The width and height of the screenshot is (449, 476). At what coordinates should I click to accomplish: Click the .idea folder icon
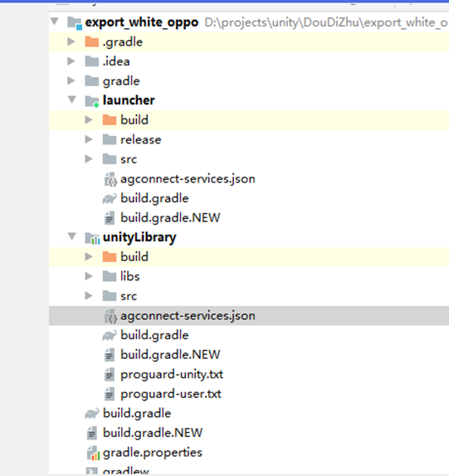pos(92,61)
